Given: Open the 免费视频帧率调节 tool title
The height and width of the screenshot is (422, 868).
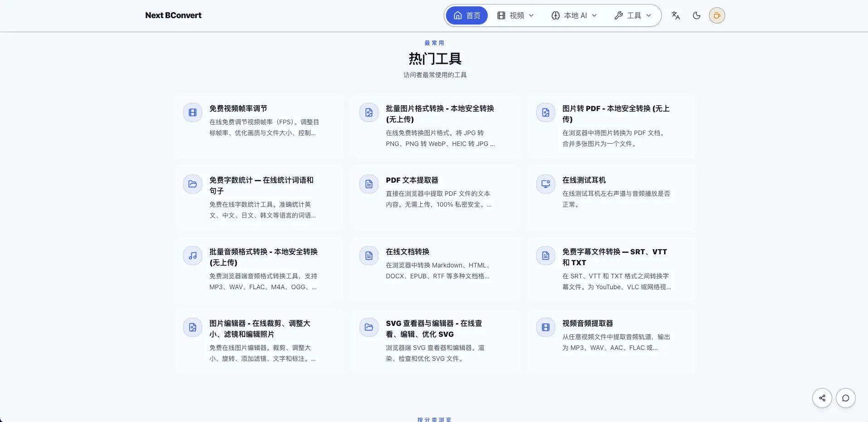Looking at the screenshot, I should 238,108.
